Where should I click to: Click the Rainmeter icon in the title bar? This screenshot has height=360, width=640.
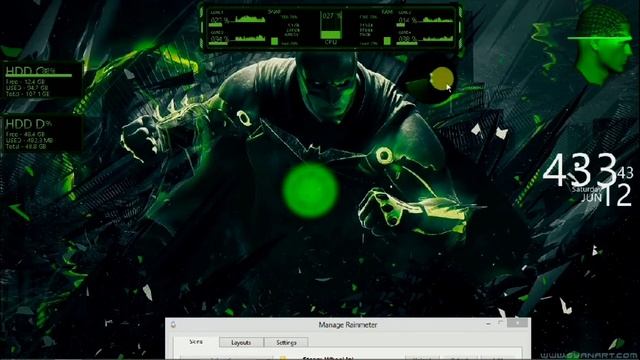coord(173,324)
